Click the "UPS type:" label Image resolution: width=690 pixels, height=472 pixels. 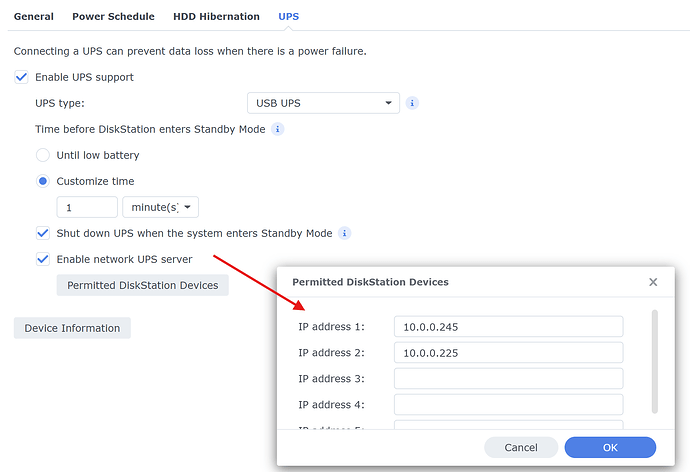pos(60,103)
